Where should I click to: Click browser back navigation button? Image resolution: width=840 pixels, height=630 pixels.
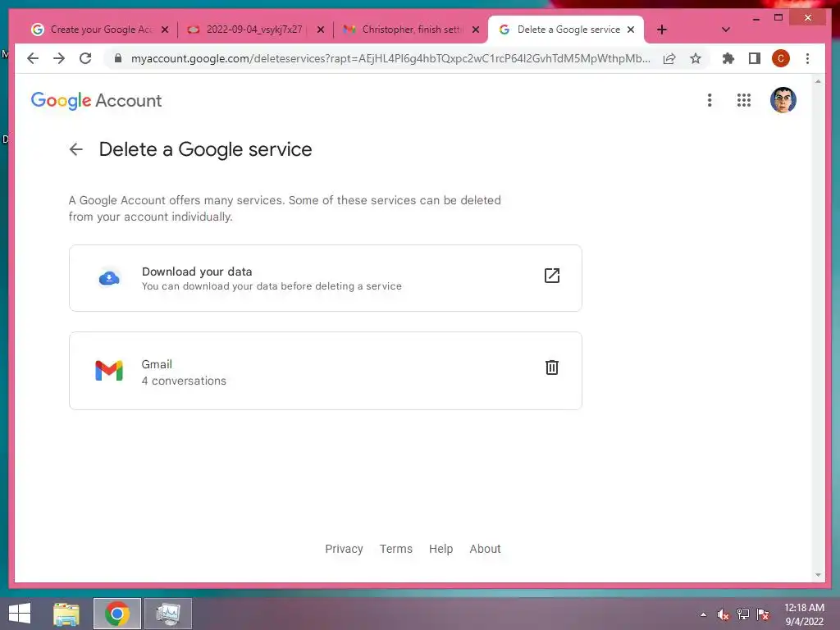pyautogui.click(x=33, y=58)
